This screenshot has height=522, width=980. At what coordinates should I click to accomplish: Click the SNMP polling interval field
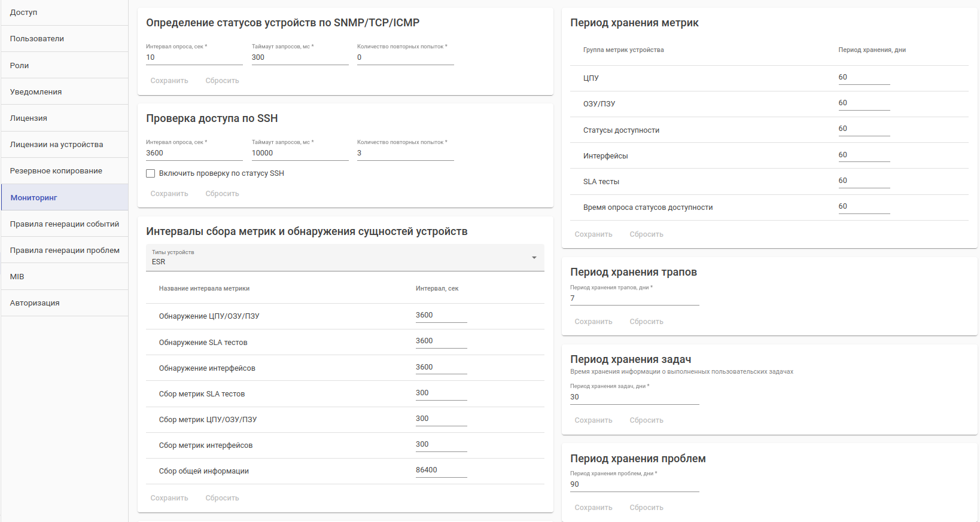point(194,57)
